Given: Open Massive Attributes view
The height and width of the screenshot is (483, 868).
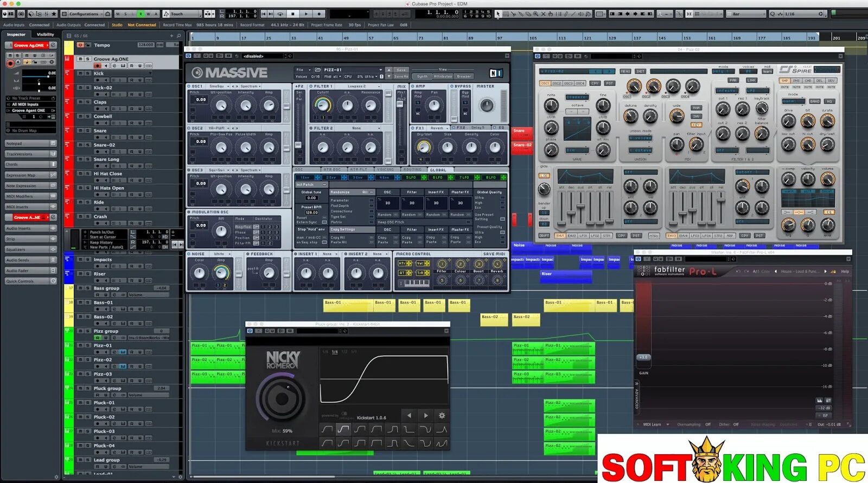Looking at the screenshot, I should [x=443, y=76].
